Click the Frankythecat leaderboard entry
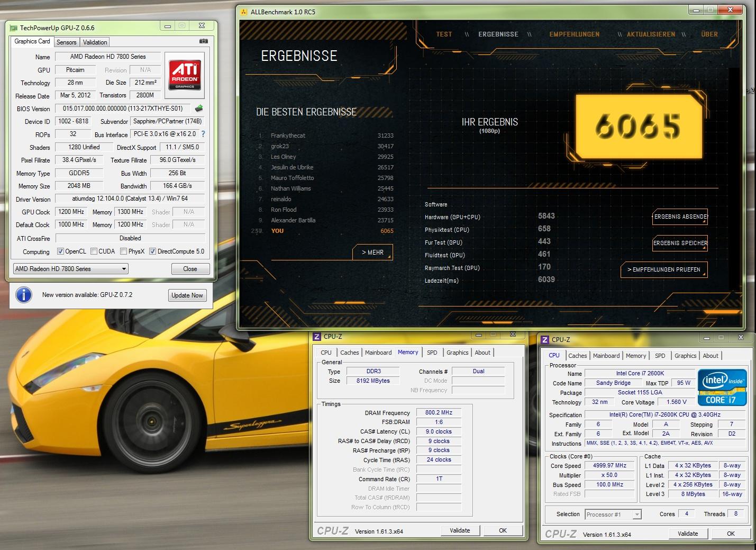Viewport: 756px width, 550px height. [x=325, y=136]
